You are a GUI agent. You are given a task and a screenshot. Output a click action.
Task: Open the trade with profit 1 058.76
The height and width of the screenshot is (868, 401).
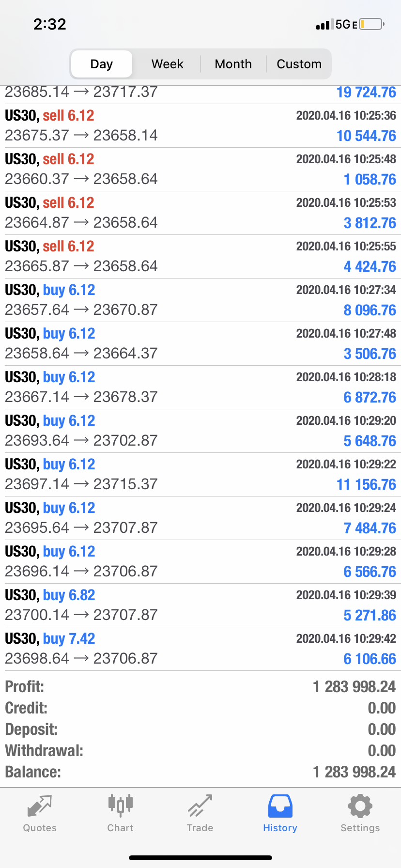[x=200, y=170]
